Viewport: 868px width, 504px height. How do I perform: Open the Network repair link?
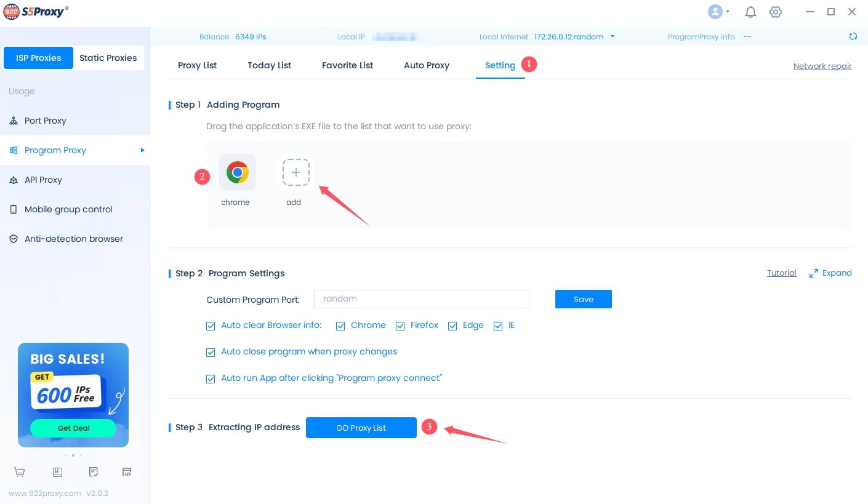pyautogui.click(x=822, y=66)
